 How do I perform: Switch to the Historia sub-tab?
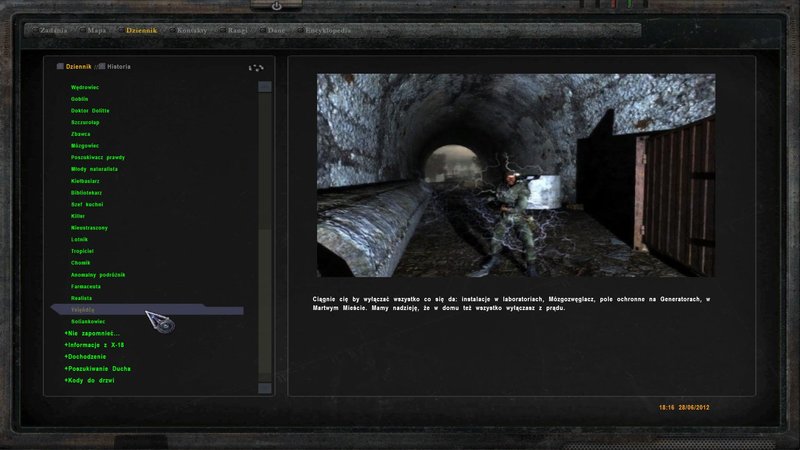(x=119, y=67)
